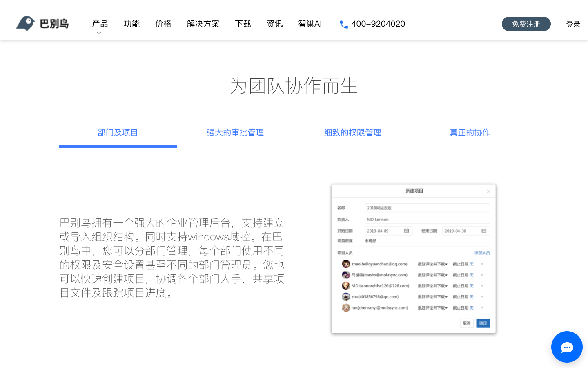Click MD Lennon's avatar in member list
Viewport: 588px width, 368px height.
click(346, 286)
